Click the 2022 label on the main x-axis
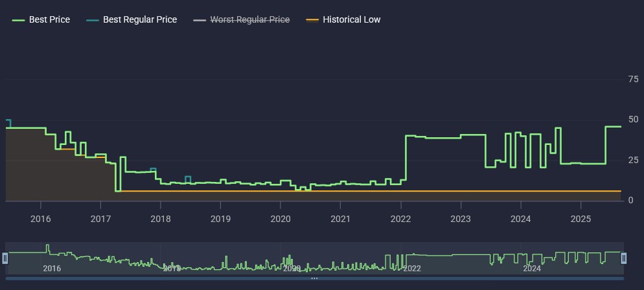This screenshot has width=644, height=290. [x=400, y=219]
